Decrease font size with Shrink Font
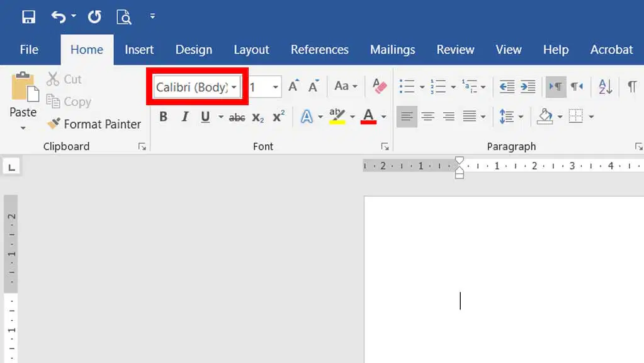 point(314,86)
